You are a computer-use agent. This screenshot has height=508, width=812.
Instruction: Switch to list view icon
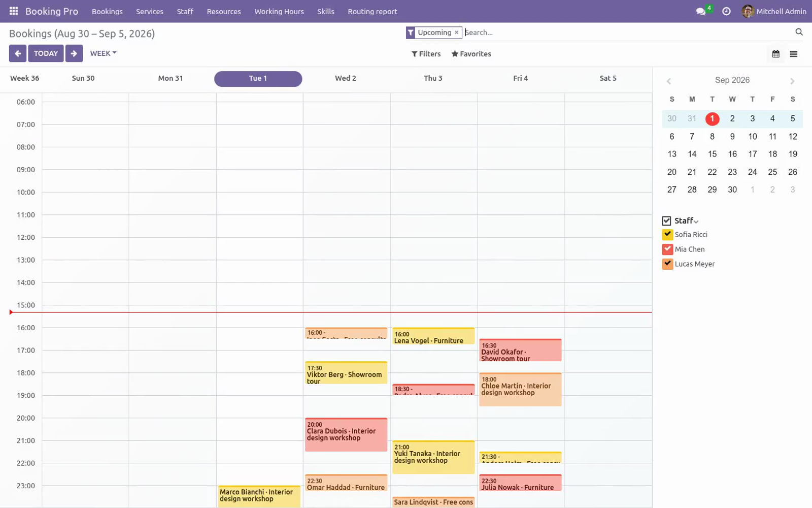(794, 54)
